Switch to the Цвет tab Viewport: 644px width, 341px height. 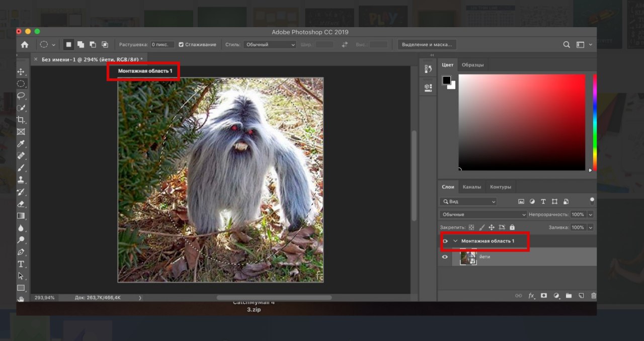[x=448, y=65]
